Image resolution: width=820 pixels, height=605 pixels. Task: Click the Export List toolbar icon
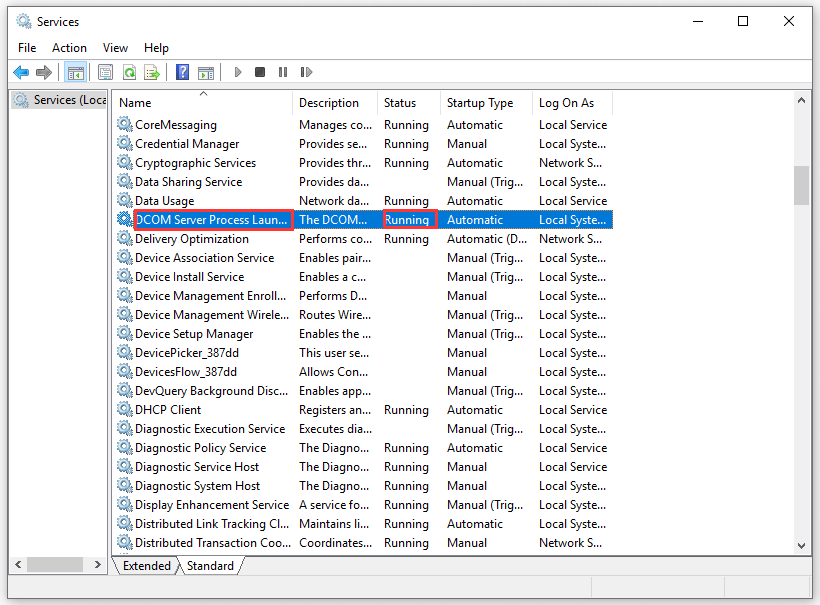pos(152,72)
